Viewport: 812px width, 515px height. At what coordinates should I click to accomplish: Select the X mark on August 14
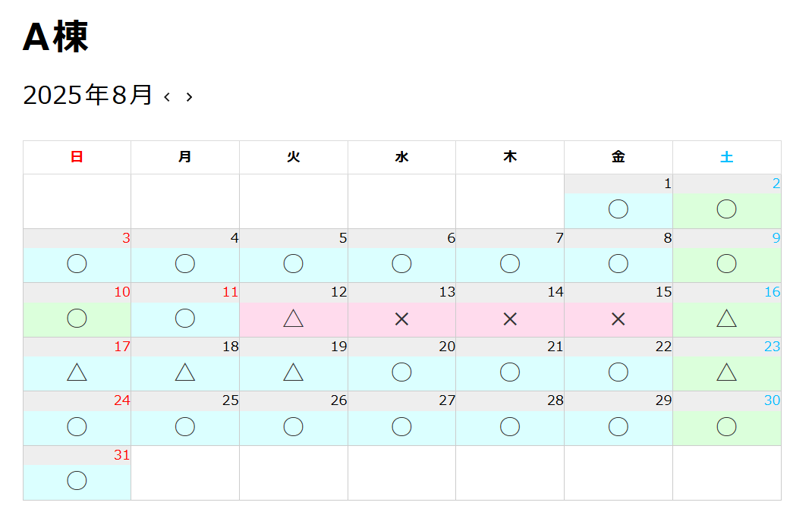tap(510, 319)
